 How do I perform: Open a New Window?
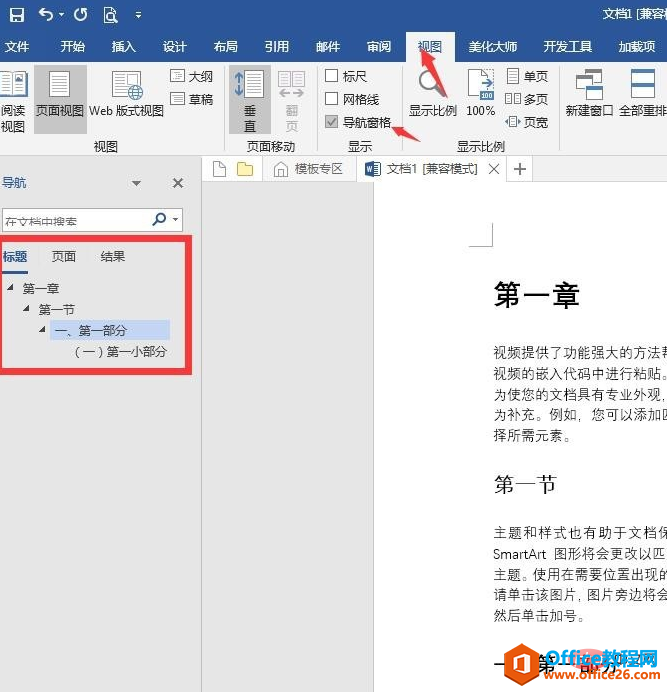pyautogui.click(x=589, y=94)
